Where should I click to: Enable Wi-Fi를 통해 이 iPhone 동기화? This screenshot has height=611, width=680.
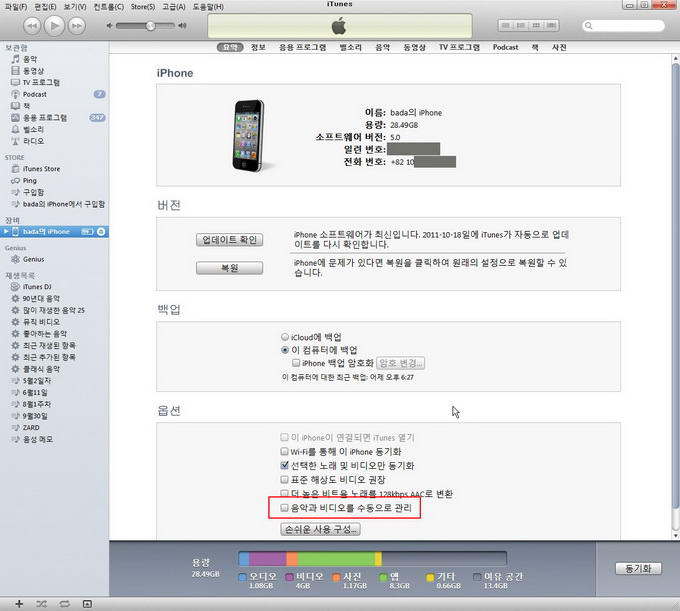pyautogui.click(x=284, y=451)
